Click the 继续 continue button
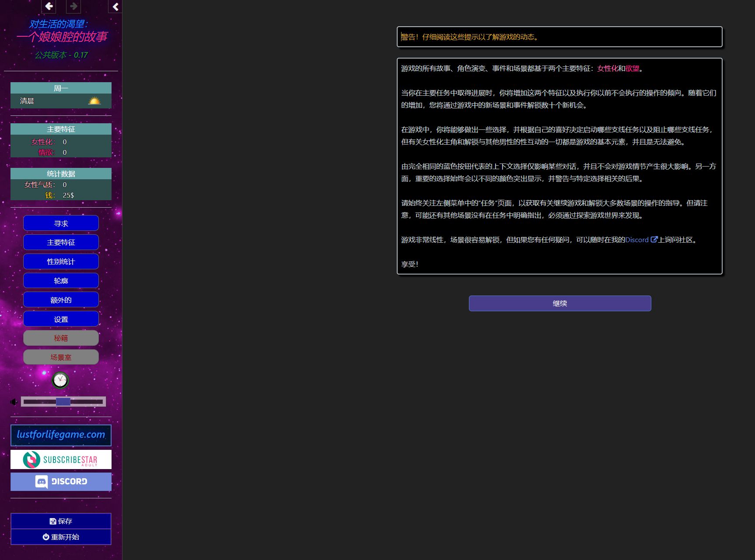Screen dimensions: 755x560 [560, 303]
